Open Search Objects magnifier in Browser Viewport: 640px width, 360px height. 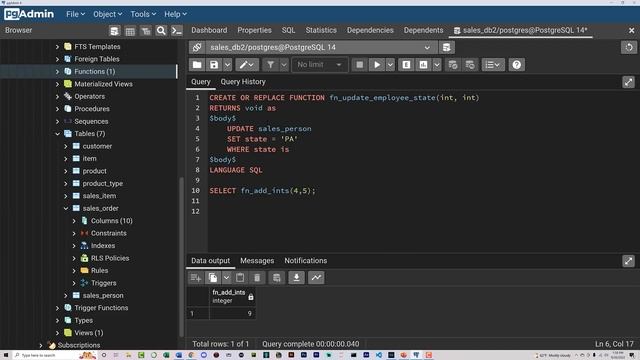161,31
